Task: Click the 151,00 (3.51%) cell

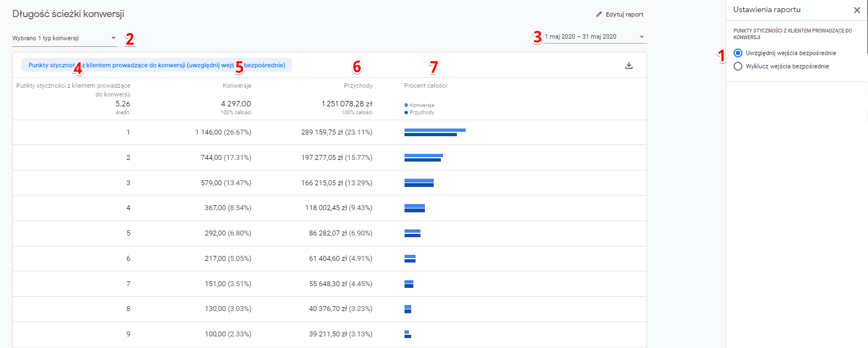Action: point(228,284)
